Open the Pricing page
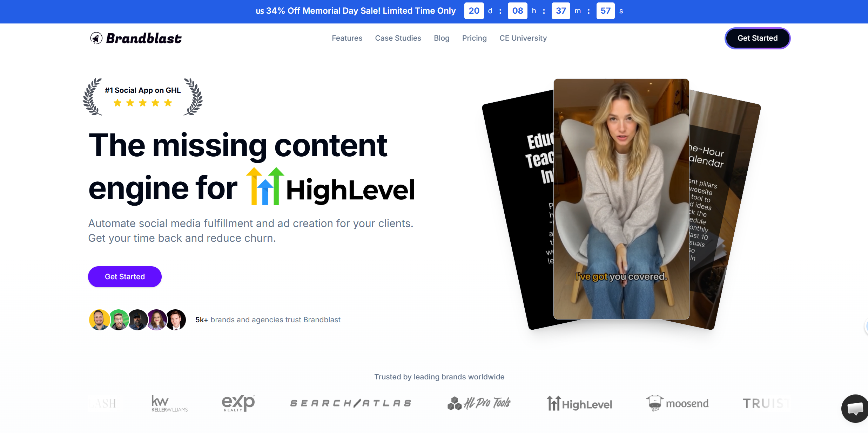 pos(474,38)
